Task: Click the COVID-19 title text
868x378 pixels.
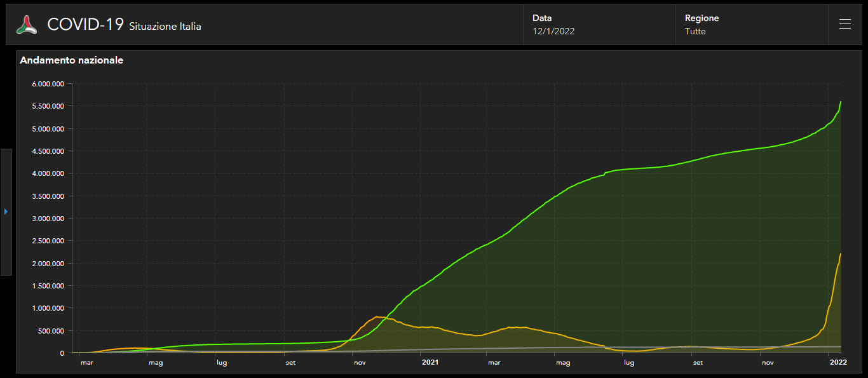Action: click(x=85, y=25)
